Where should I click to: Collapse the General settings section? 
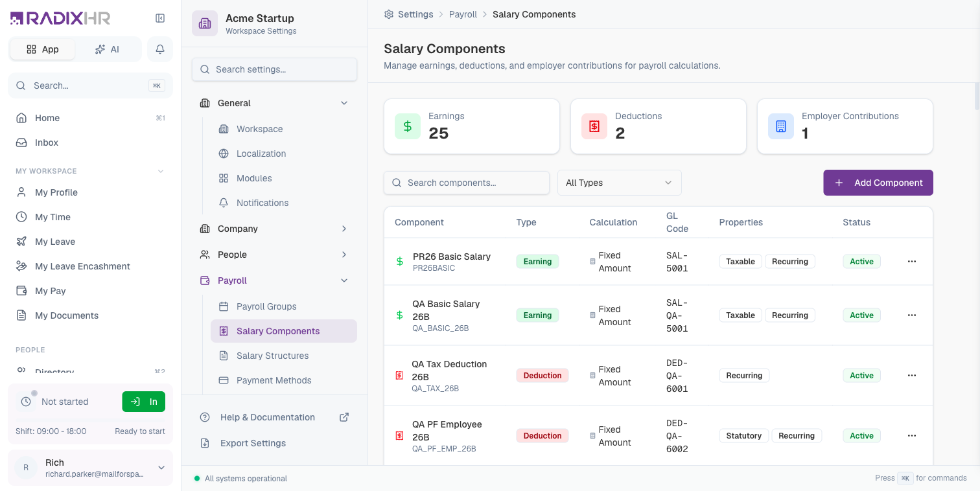pos(344,103)
